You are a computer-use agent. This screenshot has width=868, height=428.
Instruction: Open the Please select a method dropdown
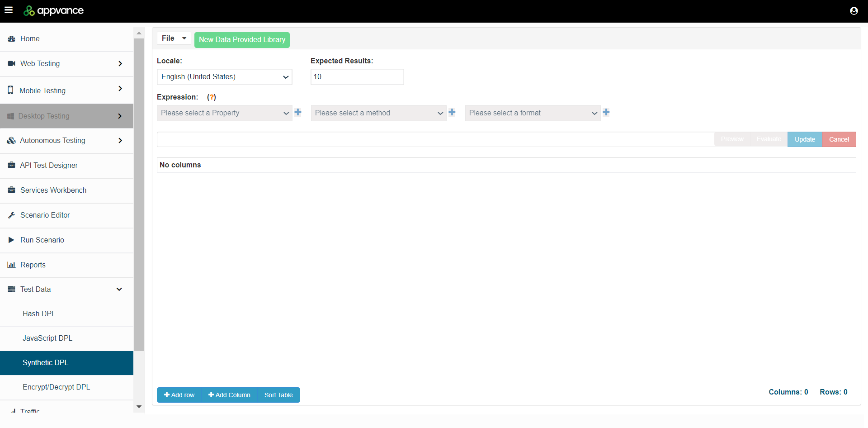pyautogui.click(x=378, y=113)
